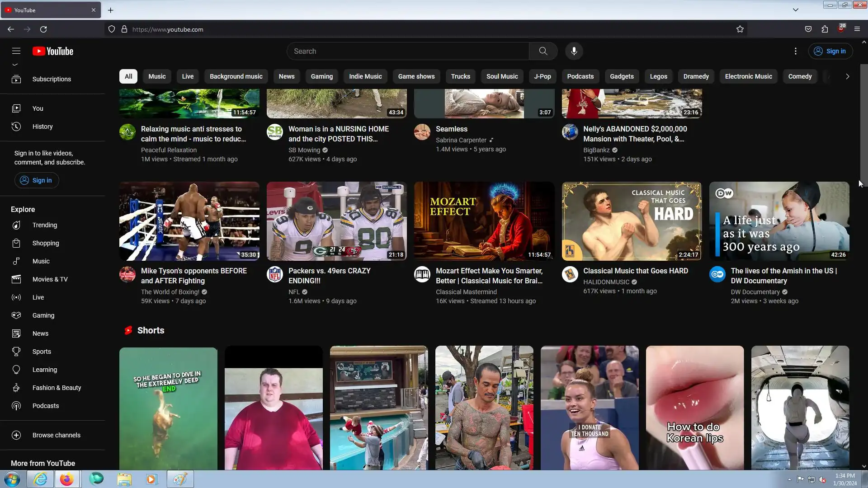Open Shopping in sidebar
This screenshot has width=868, height=488.
45,243
